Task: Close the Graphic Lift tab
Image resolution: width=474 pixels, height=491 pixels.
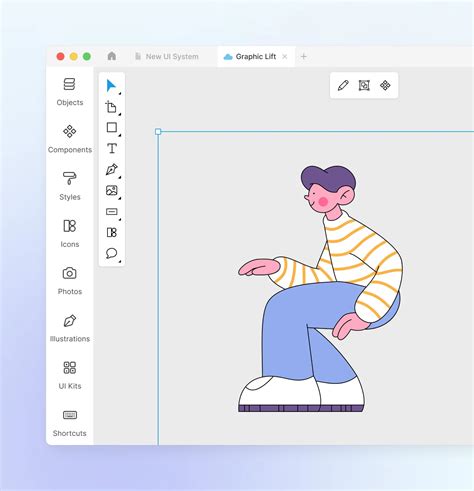Action: pyautogui.click(x=285, y=57)
